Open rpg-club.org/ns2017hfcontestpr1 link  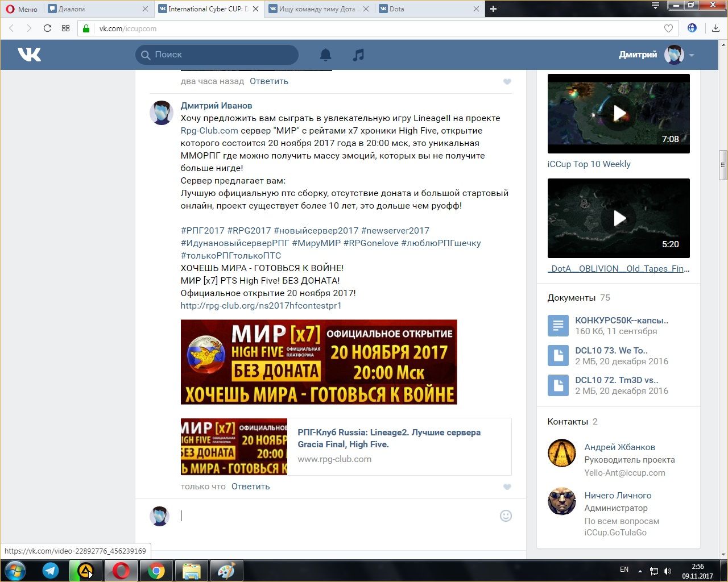(261, 306)
